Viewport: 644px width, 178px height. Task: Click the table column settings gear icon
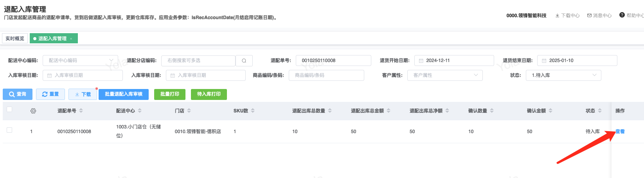point(33,111)
